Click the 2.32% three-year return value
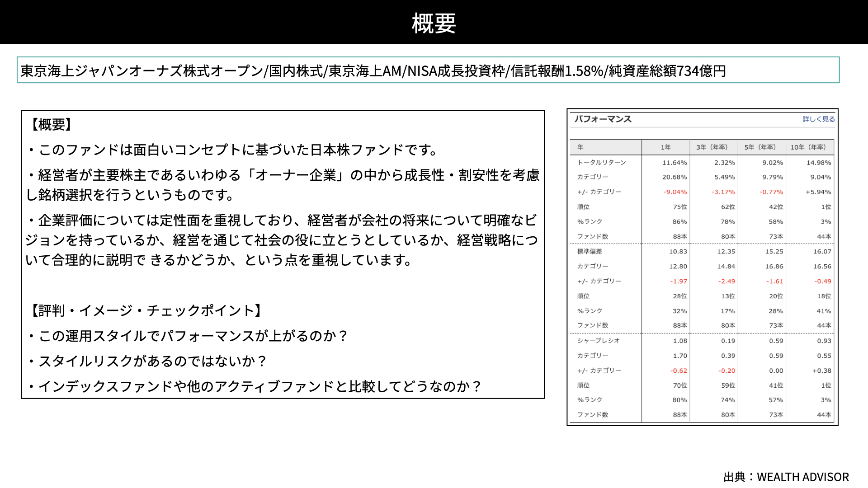Screen dimensions: 868x488 pyautogui.click(x=725, y=163)
